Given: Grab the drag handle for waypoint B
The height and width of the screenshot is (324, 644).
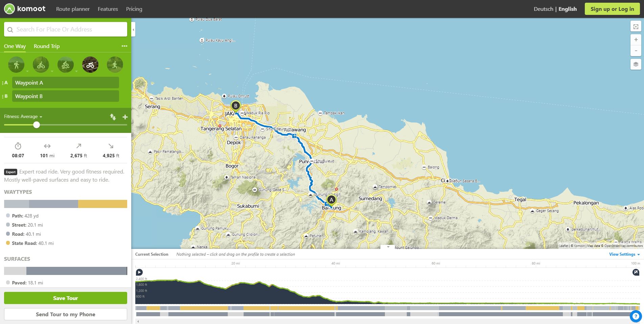Looking at the screenshot, I should (3, 96).
